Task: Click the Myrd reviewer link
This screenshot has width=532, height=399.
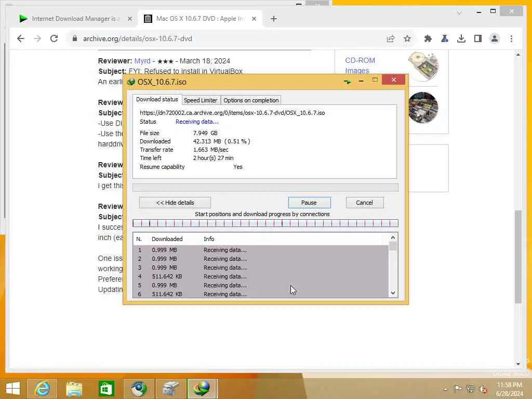Action: click(142, 61)
